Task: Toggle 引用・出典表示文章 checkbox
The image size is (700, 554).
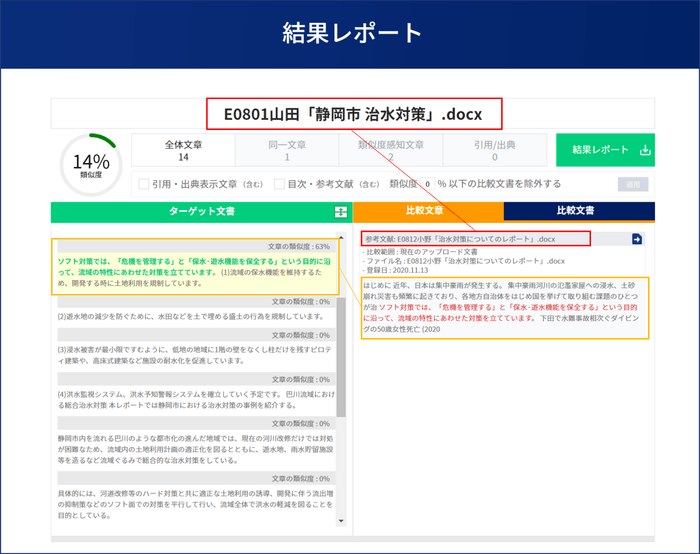Action: (144, 184)
